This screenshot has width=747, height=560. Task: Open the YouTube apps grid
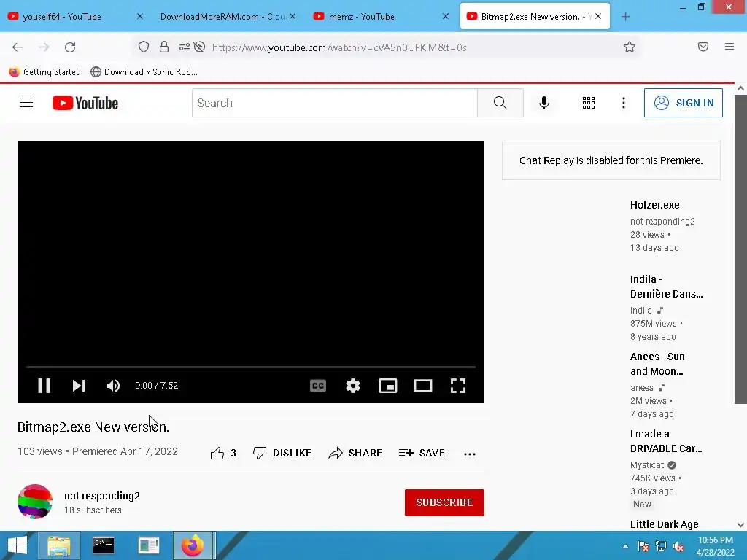[589, 103]
